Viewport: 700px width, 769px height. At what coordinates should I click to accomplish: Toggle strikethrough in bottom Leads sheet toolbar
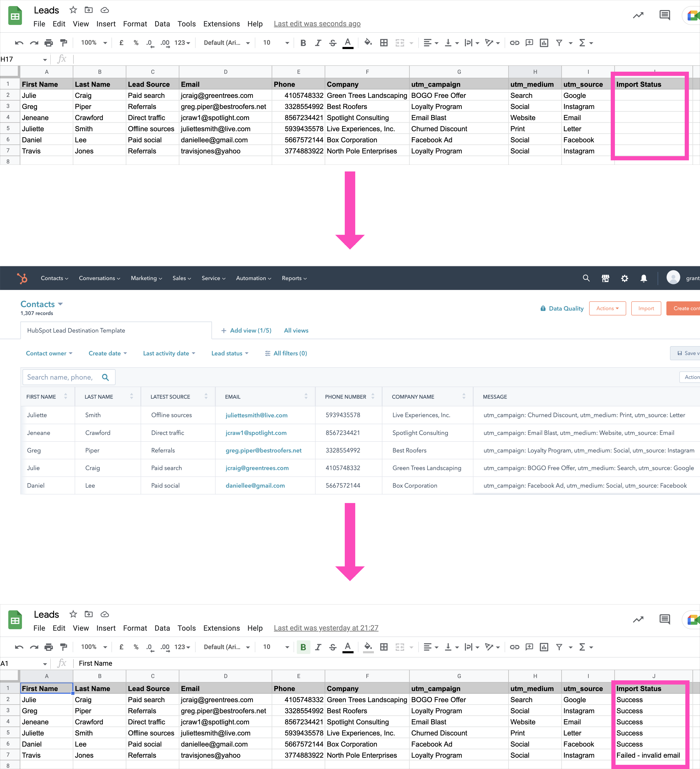point(333,647)
